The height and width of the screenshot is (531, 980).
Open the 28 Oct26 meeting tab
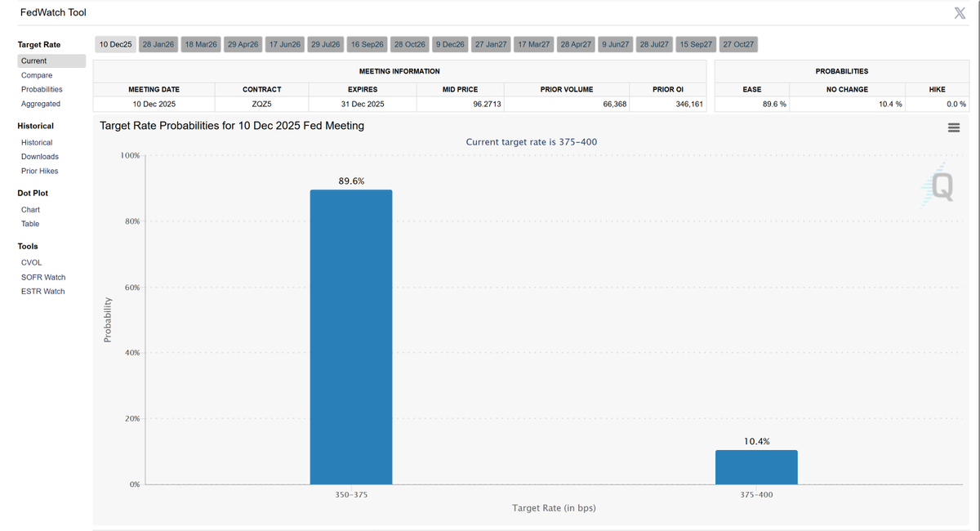[410, 44]
